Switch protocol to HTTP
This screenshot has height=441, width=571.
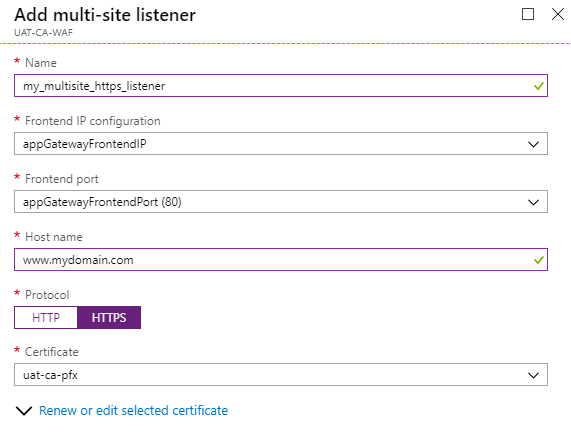[x=46, y=318]
